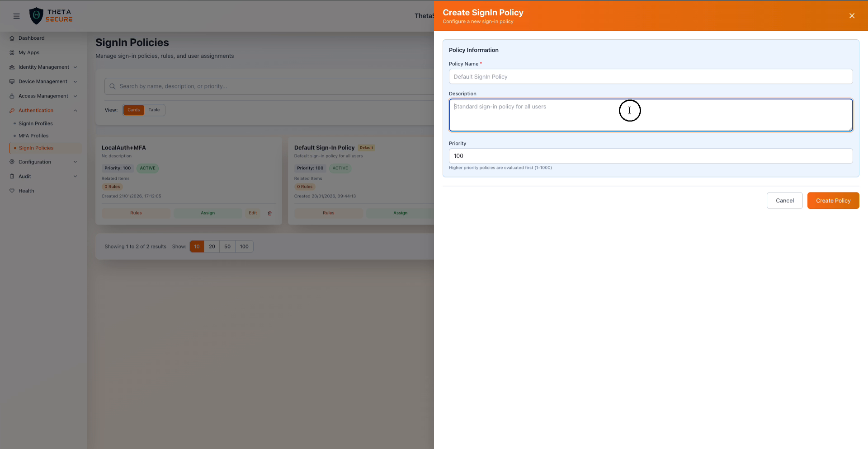Expand the Configuration section
The height and width of the screenshot is (449, 868).
coord(75,162)
